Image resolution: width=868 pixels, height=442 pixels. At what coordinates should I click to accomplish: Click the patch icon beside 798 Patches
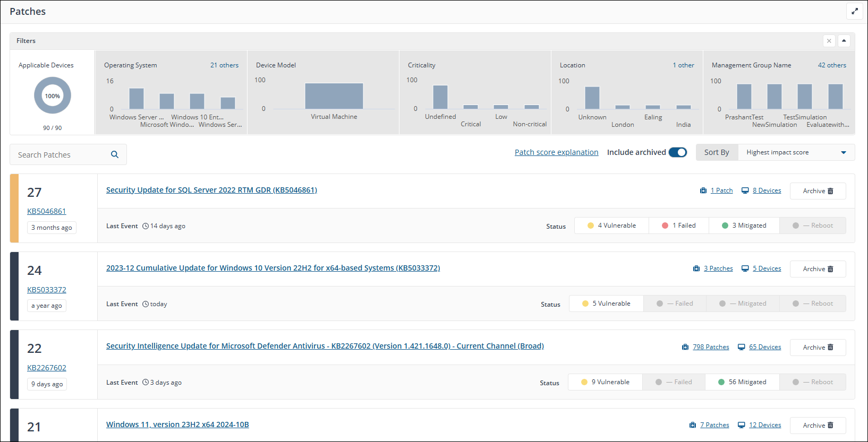pyautogui.click(x=685, y=347)
